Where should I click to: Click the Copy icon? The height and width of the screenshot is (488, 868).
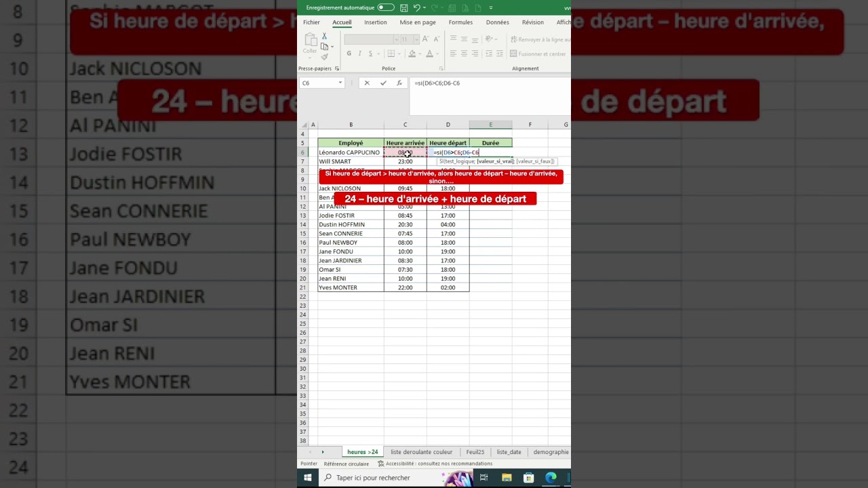(x=324, y=46)
